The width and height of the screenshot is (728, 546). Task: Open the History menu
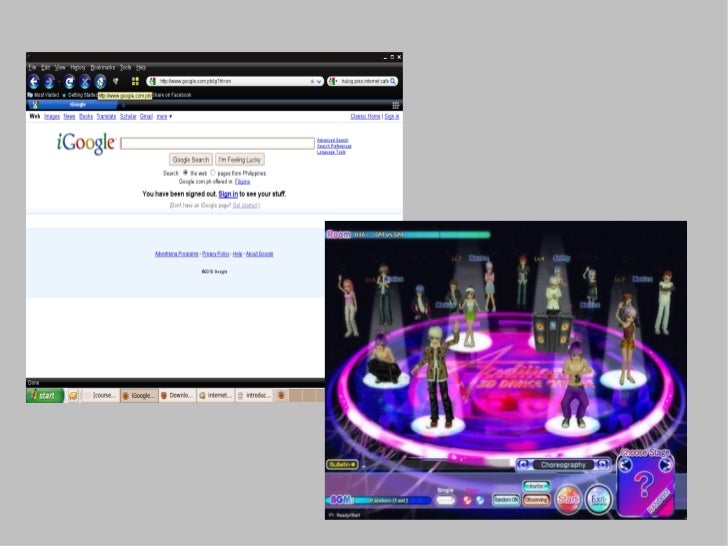[78, 67]
